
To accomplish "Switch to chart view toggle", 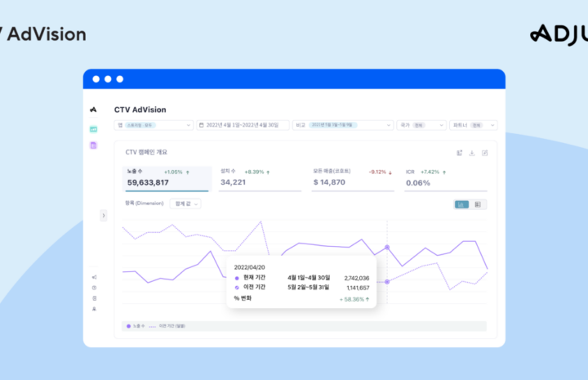I will pyautogui.click(x=461, y=204).
